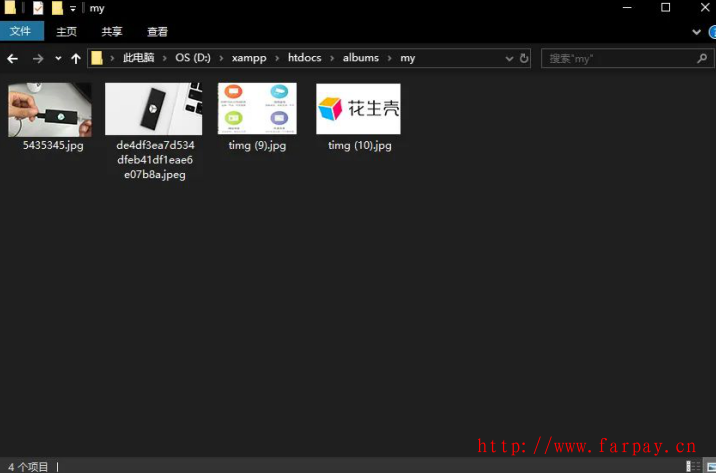The image size is (716, 473).
Task: Expand the ribbon with the chevron
Action: (x=698, y=32)
